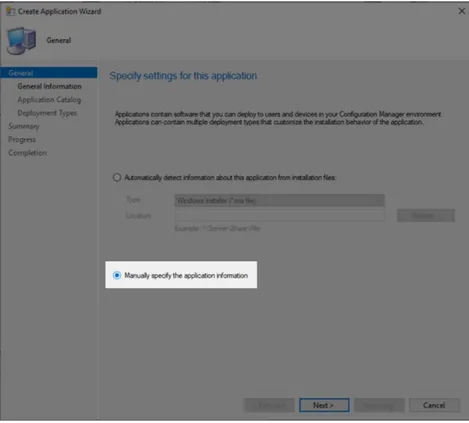Go to Application Catalog step
Screen dimensions: 469x423
coord(49,100)
